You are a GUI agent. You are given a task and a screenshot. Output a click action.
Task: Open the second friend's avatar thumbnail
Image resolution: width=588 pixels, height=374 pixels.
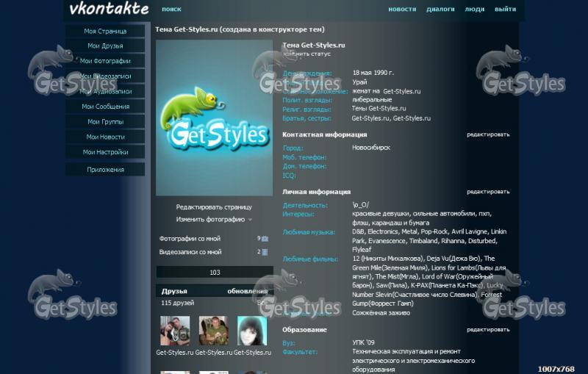pyautogui.click(x=213, y=331)
